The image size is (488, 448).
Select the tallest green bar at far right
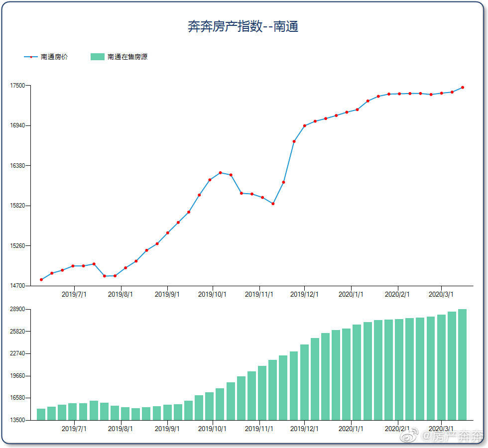[462, 364]
